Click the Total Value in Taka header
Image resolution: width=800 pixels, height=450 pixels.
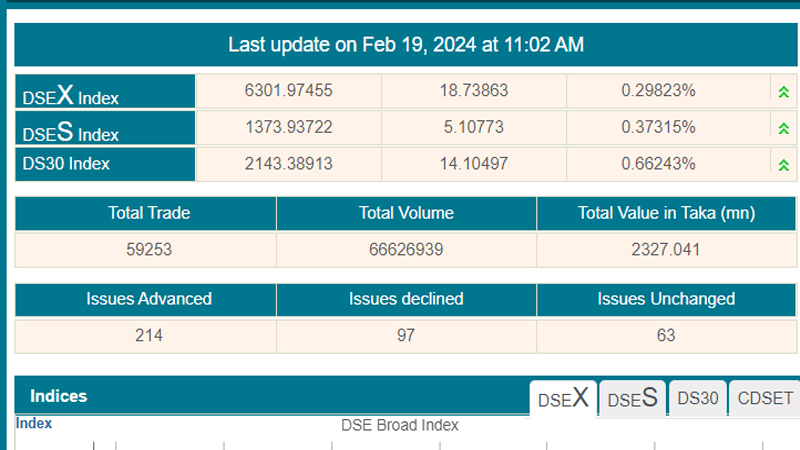pos(666,213)
